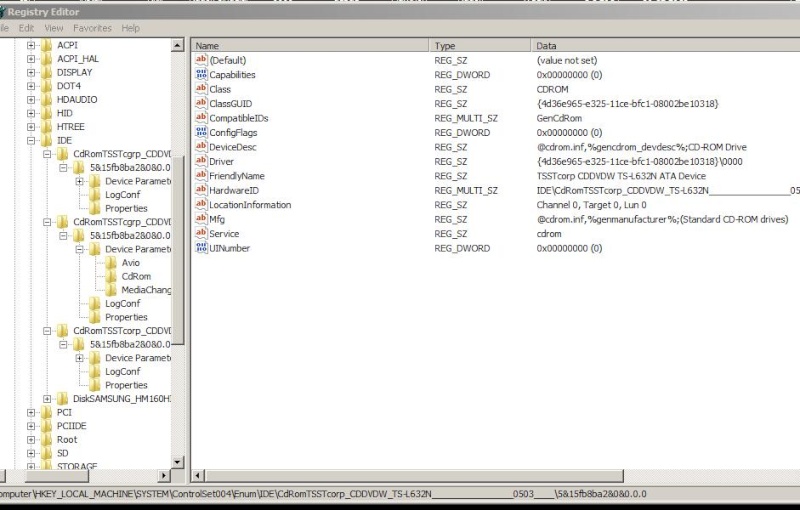Click the UINumber DWORD value icon

click(x=201, y=248)
